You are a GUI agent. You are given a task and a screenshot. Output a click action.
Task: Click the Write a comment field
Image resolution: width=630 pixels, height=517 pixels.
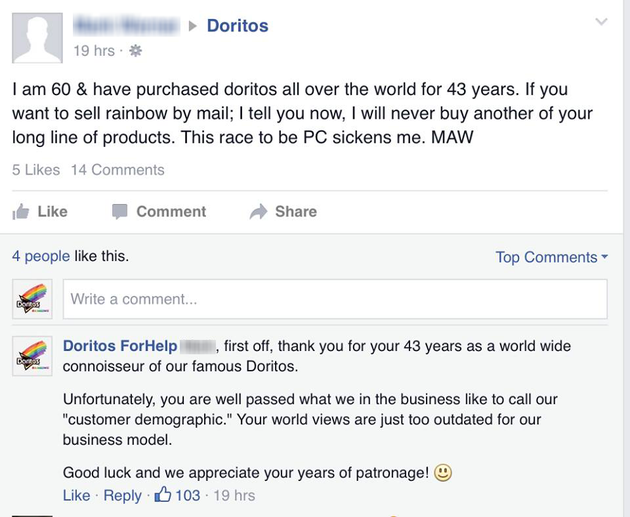pyautogui.click(x=335, y=299)
